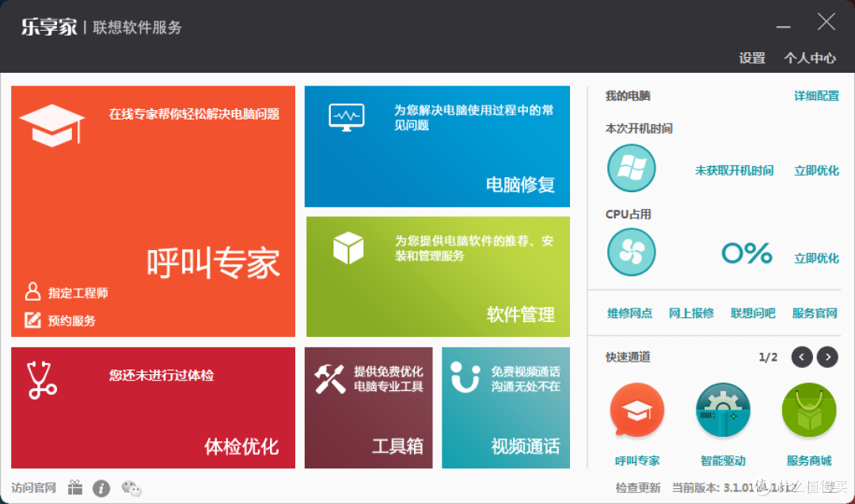Open 维修网点 link

click(x=630, y=313)
